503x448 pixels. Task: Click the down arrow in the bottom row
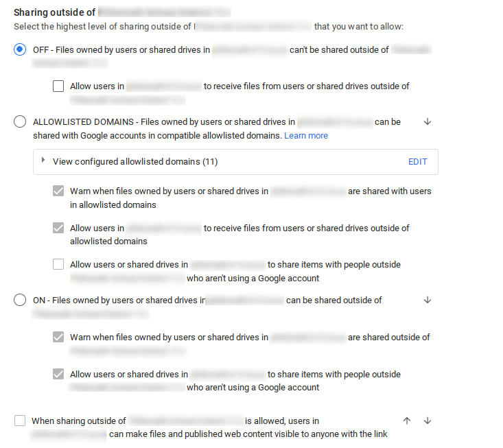[x=428, y=421]
